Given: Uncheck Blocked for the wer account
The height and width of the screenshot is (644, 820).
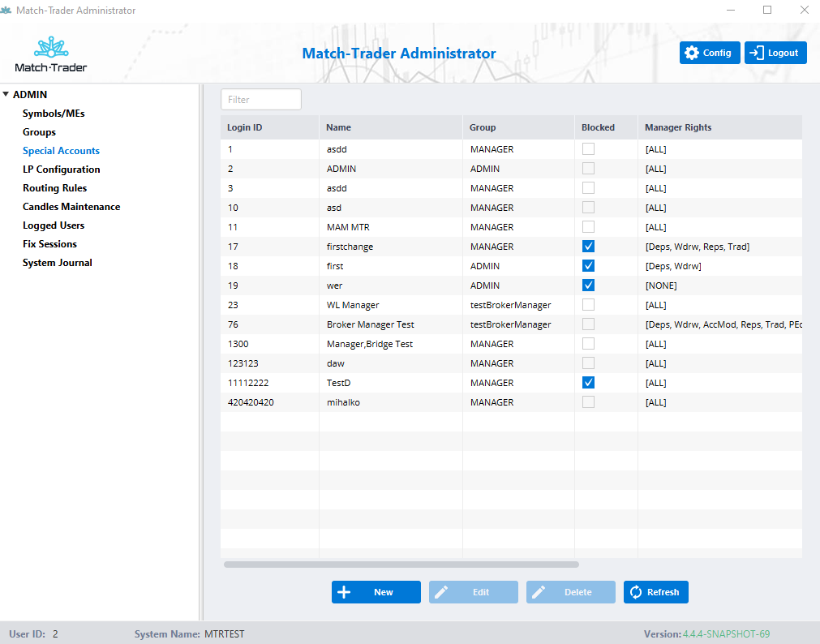Looking at the screenshot, I should [x=588, y=286].
